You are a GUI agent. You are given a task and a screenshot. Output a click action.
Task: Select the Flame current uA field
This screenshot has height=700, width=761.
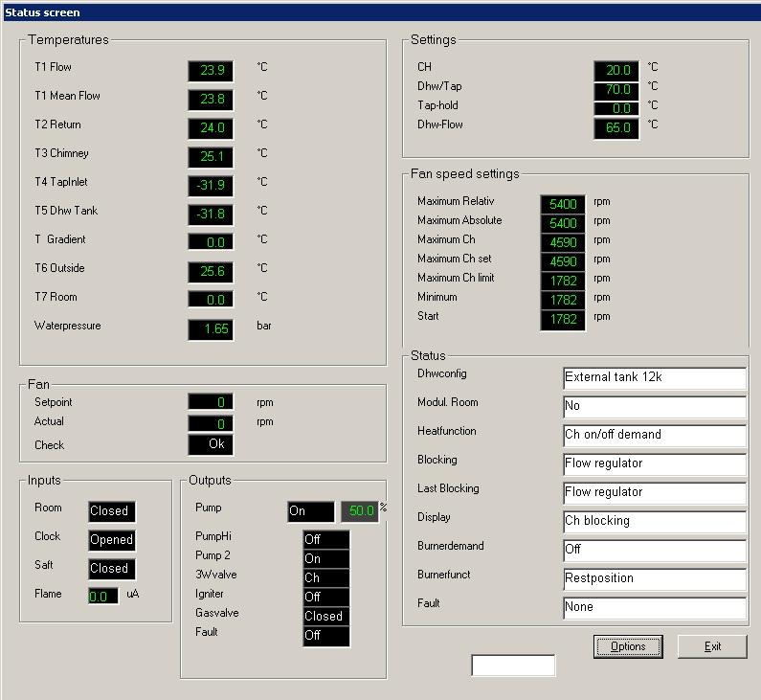tap(103, 597)
